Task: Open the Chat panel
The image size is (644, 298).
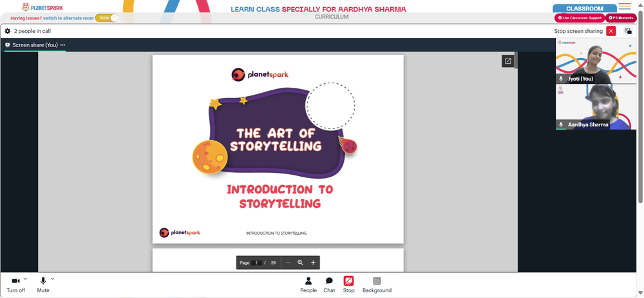Action: coord(329,285)
